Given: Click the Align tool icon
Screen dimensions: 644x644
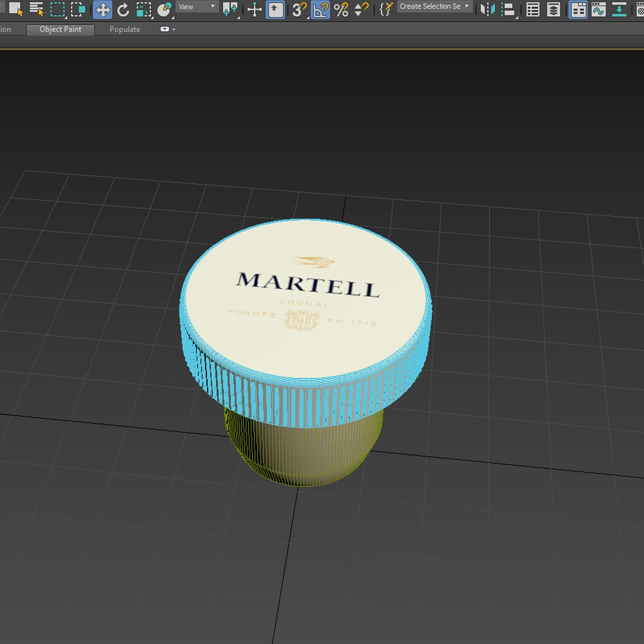Looking at the screenshot, I should (509, 10).
